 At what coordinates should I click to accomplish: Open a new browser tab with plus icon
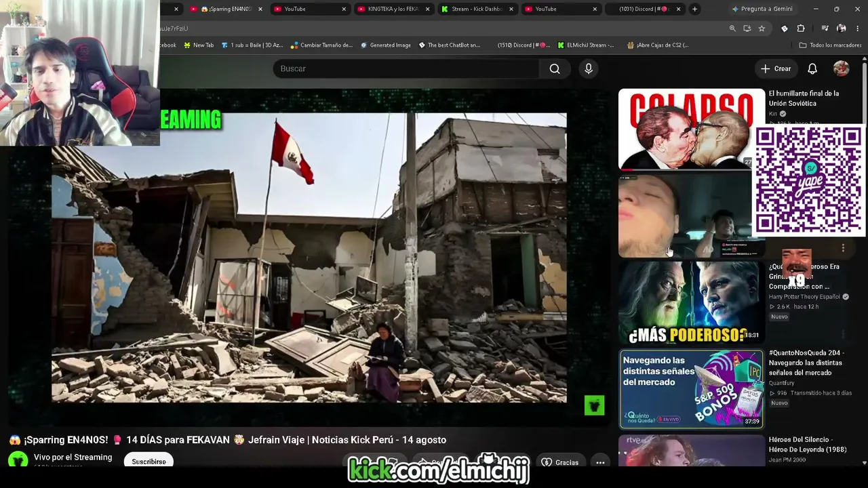(x=694, y=9)
